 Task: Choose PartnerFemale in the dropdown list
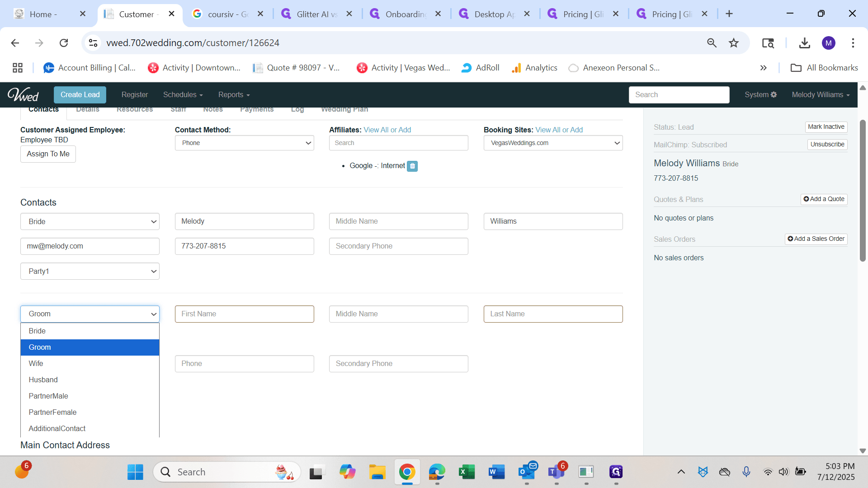coord(90,412)
